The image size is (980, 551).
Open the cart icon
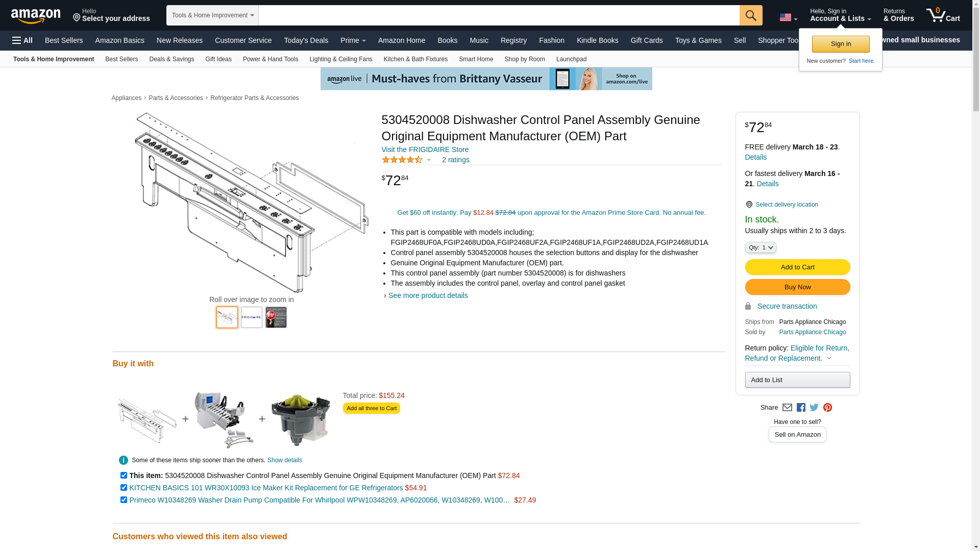(x=943, y=15)
